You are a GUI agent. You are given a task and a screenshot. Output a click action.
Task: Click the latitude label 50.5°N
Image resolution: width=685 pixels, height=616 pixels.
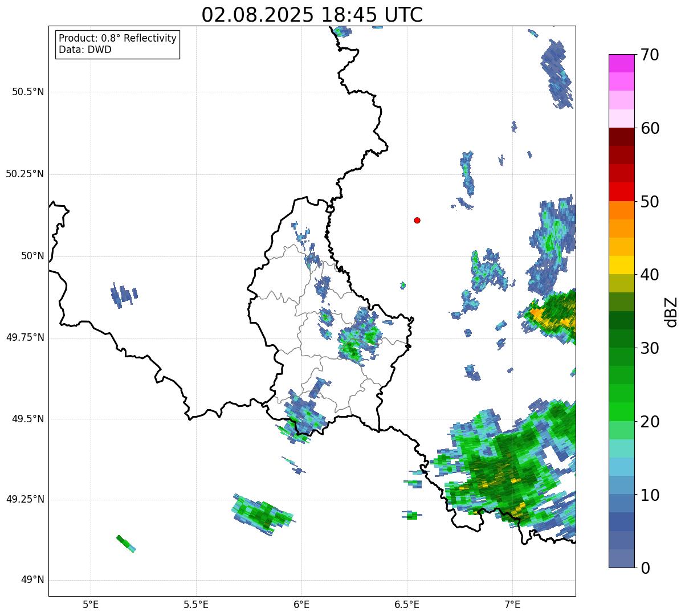tap(28, 92)
